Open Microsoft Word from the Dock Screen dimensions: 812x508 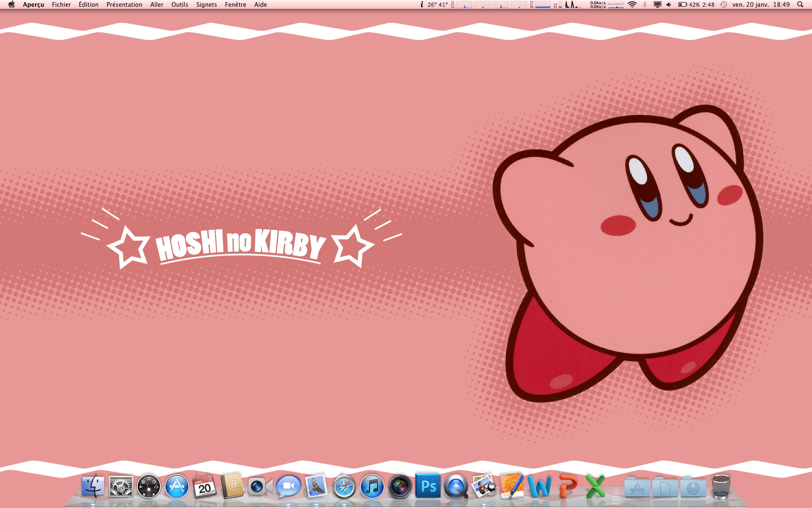point(540,487)
